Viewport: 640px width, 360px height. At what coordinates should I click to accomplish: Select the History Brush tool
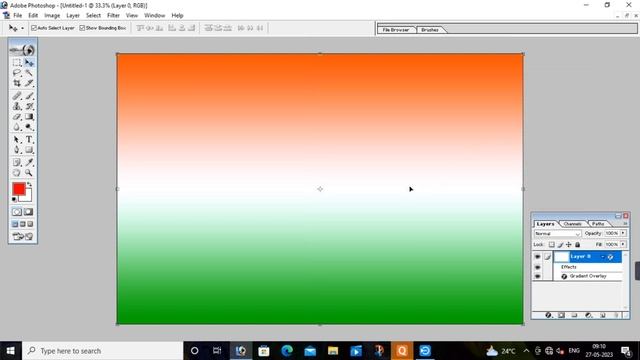29,107
